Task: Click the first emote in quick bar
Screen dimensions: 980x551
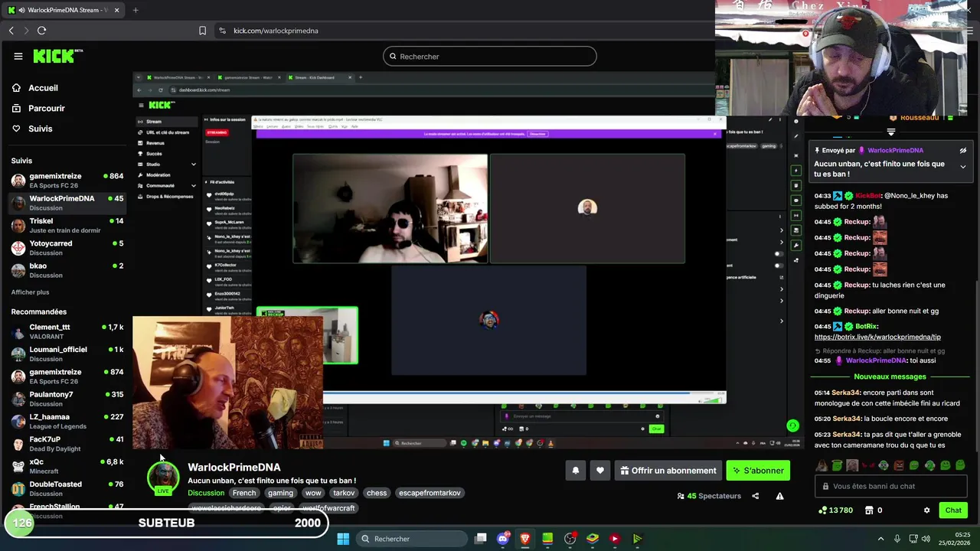Action: (822, 465)
